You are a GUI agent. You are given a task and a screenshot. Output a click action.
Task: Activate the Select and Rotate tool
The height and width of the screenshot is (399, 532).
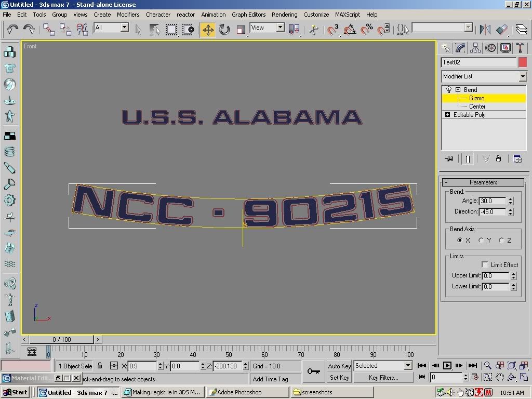point(224,30)
